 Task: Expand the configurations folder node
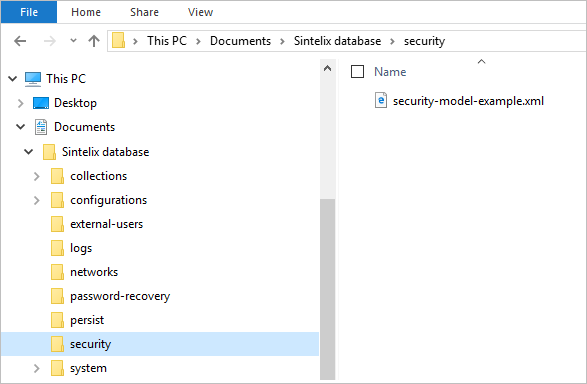36,200
